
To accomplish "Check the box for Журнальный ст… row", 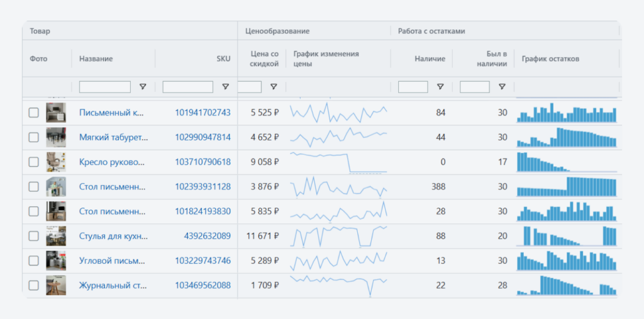I will point(33,285).
